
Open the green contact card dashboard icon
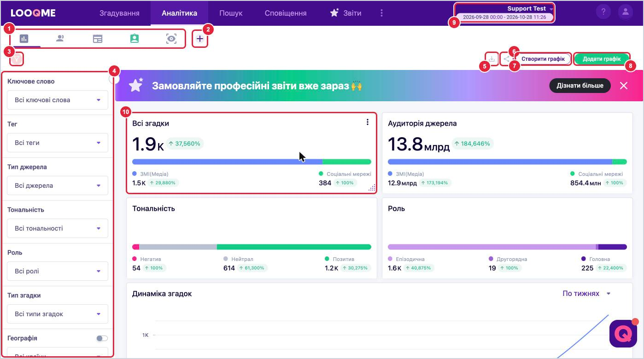coord(135,39)
